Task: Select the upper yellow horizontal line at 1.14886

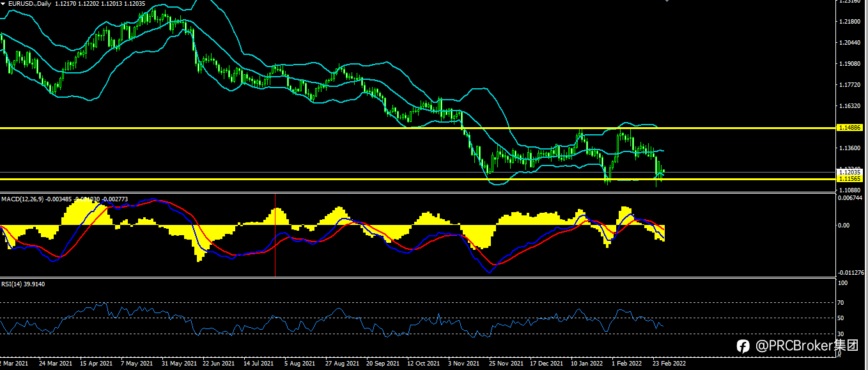Action: pyautogui.click(x=417, y=128)
